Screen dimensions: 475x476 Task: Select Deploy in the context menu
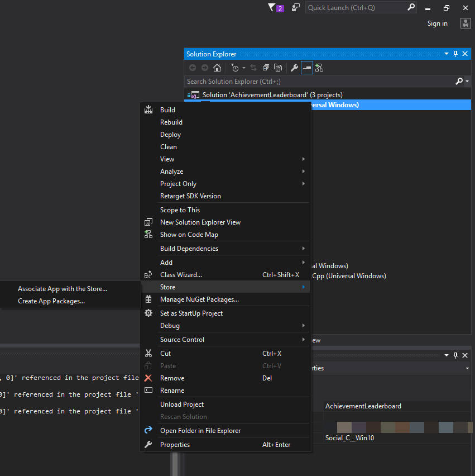pos(225,135)
